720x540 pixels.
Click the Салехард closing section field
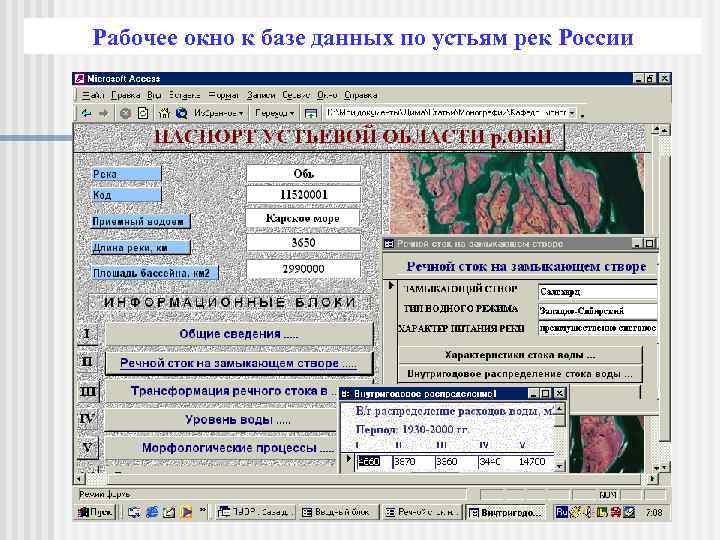(x=597, y=292)
